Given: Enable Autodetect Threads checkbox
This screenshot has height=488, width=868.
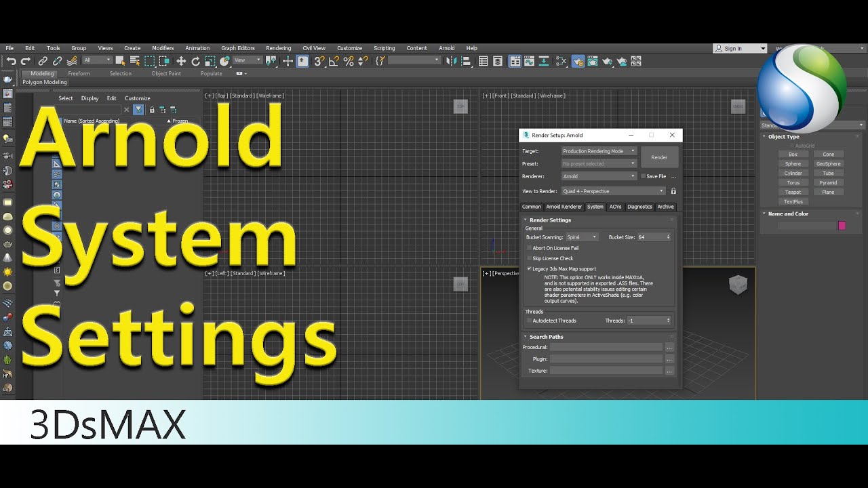Looking at the screenshot, I should point(530,321).
